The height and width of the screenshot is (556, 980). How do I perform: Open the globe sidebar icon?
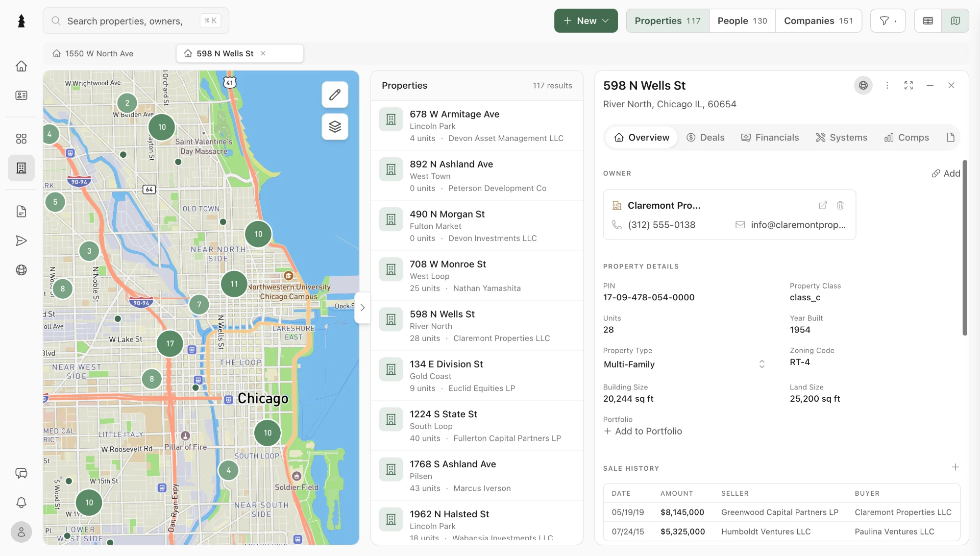[21, 270]
